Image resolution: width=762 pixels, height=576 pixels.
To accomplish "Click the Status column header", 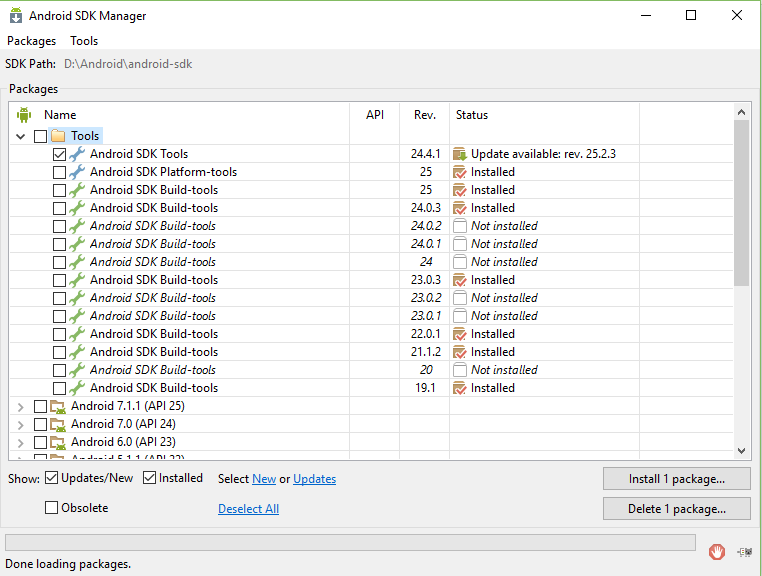I will (x=472, y=115).
